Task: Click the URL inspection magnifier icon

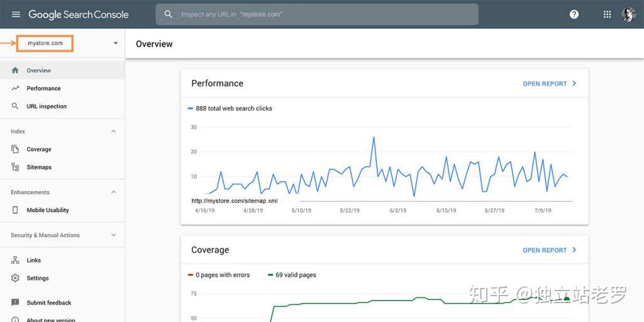Action: click(x=15, y=106)
